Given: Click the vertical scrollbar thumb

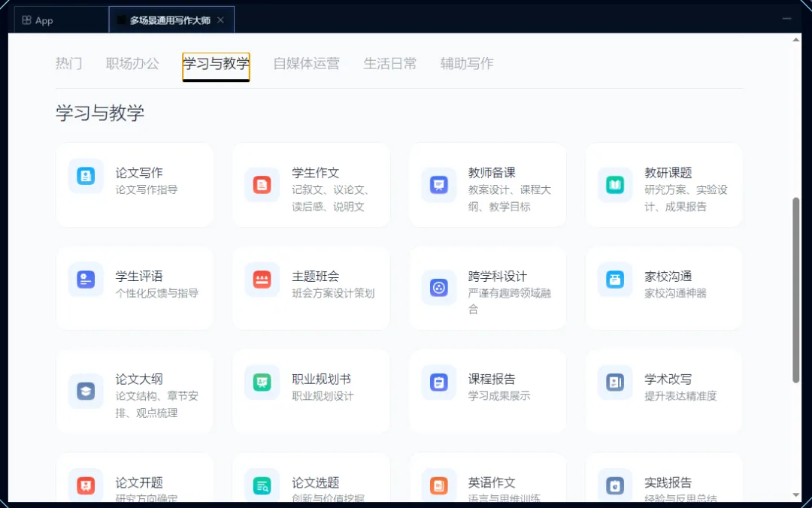Looking at the screenshot, I should 796,290.
